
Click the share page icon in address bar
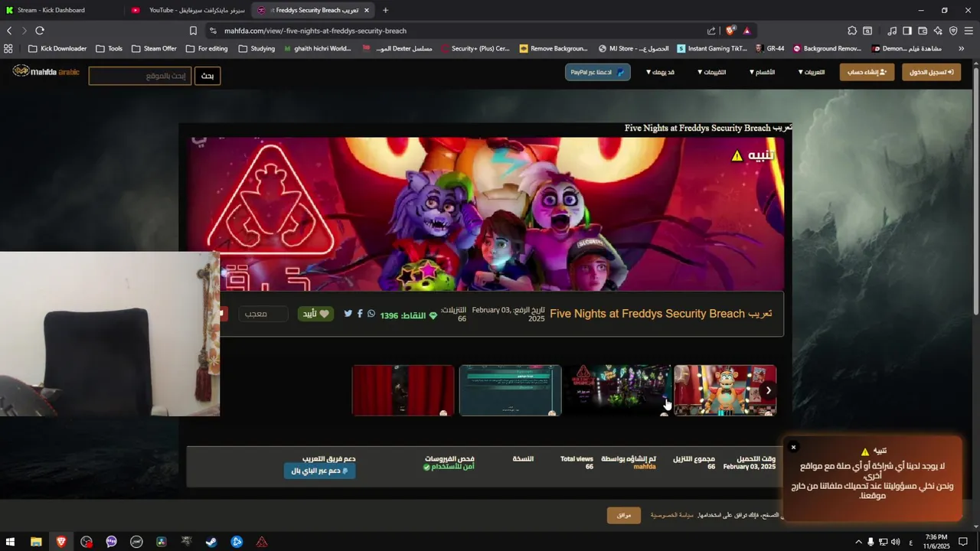tap(711, 31)
